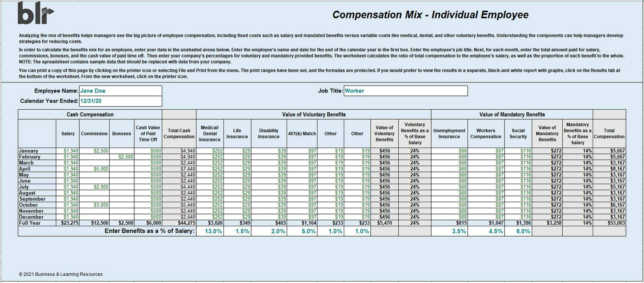Click the Value of Voluntary Benefits header
Image resolution: width=644 pixels, height=283 pixels.
coord(314,114)
